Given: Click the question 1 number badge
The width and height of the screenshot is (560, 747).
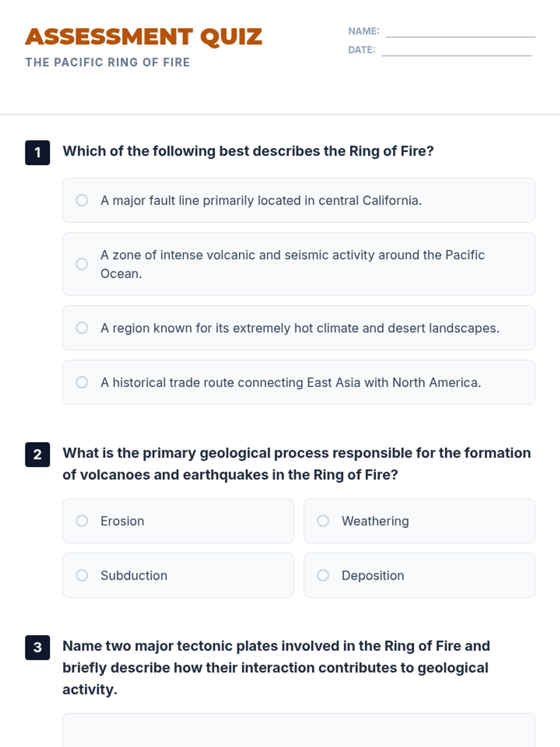Looking at the screenshot, I should click(x=38, y=153).
